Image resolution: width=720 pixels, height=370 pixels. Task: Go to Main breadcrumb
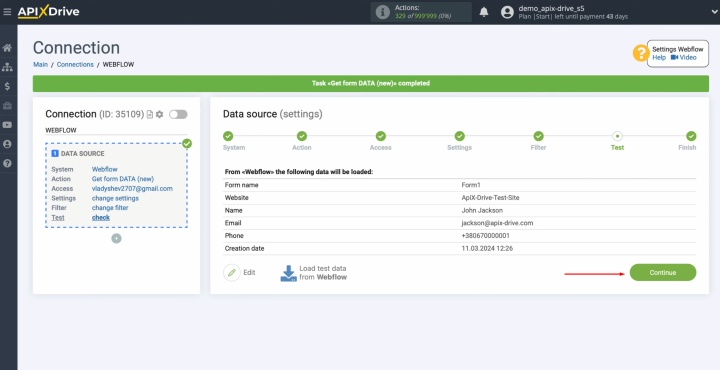(40, 65)
